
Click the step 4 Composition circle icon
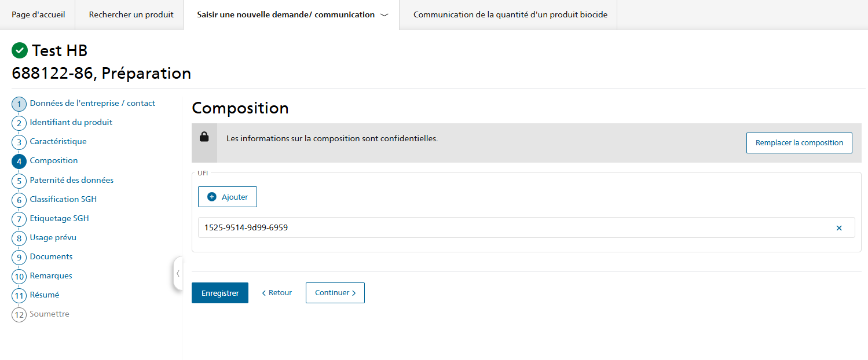(x=19, y=161)
